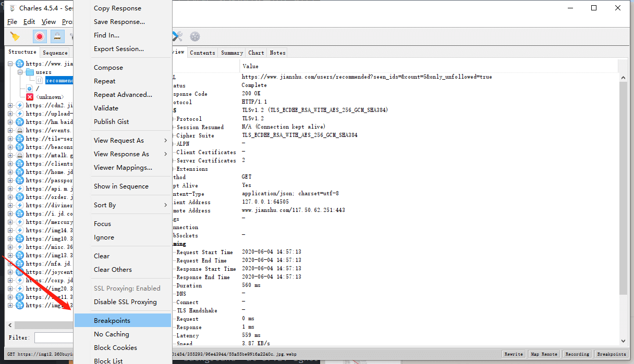This screenshot has width=634, height=364.
Task: Choose Breakpoints in the context menu
Action: pos(123,321)
